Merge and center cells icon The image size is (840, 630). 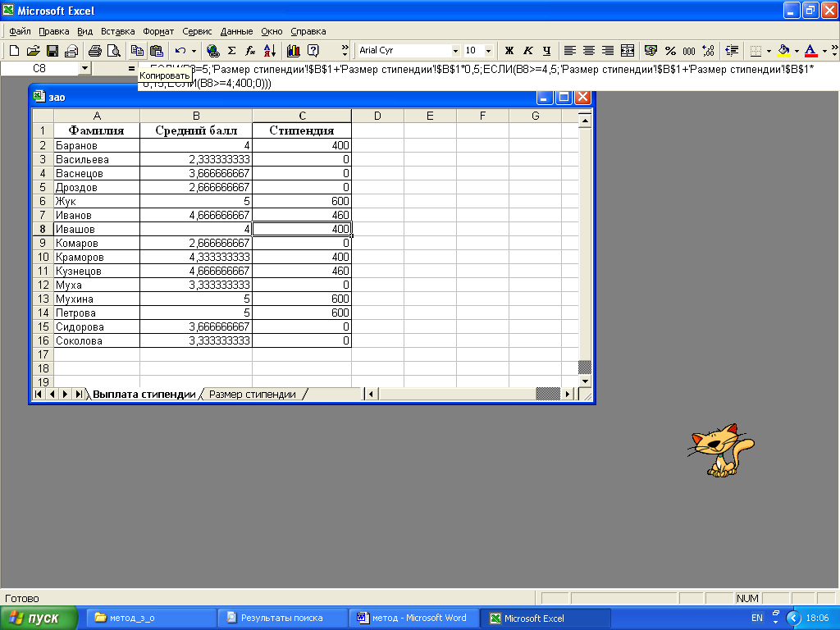pos(627,50)
